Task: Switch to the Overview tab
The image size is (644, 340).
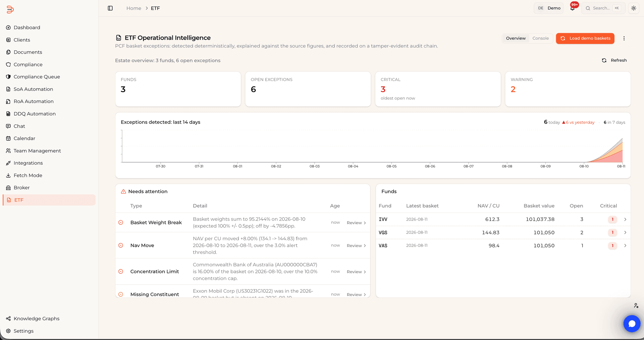Action: click(516, 38)
